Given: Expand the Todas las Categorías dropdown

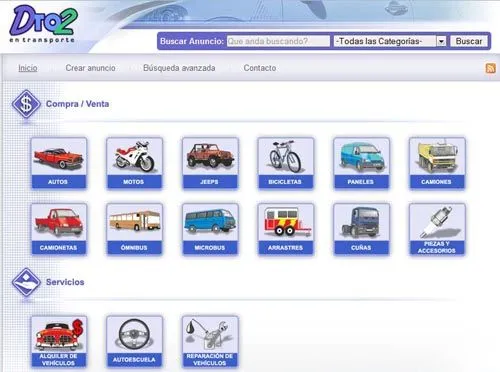Looking at the screenshot, I should 390,41.
